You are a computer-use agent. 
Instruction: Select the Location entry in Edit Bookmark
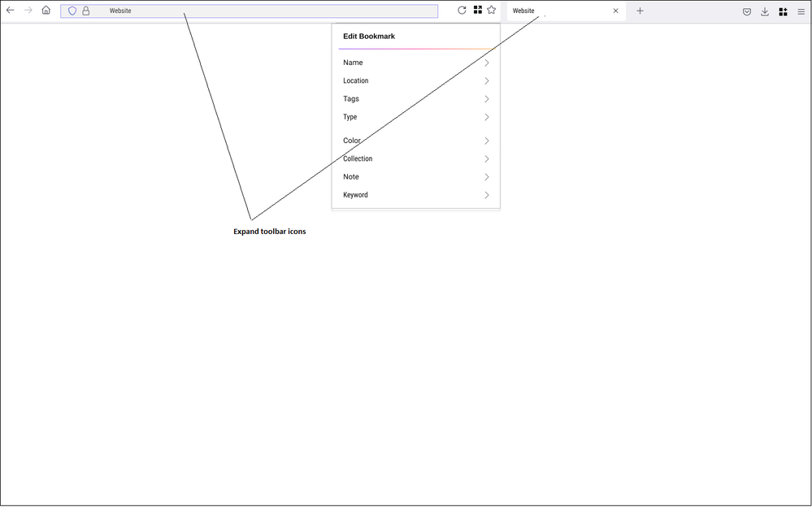[x=356, y=81]
